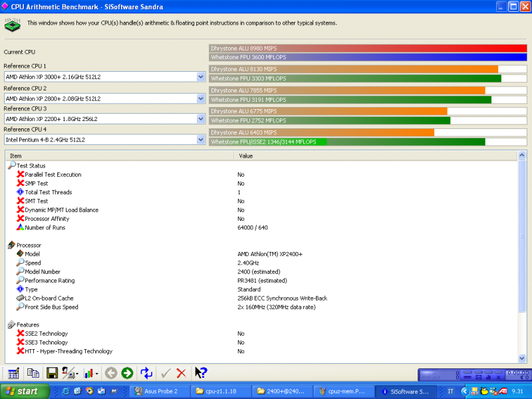Click the Save floppy disk icon

(53, 373)
